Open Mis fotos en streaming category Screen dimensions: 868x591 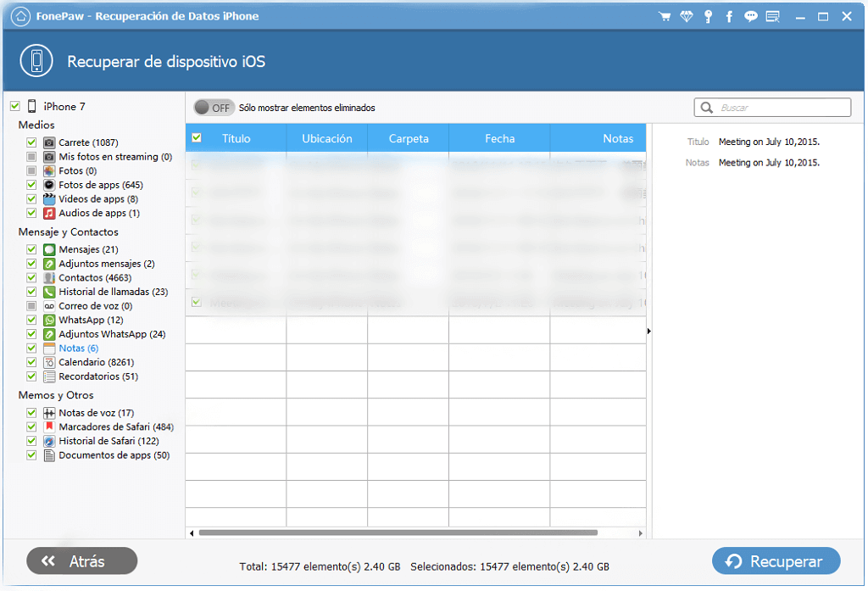click(x=115, y=157)
